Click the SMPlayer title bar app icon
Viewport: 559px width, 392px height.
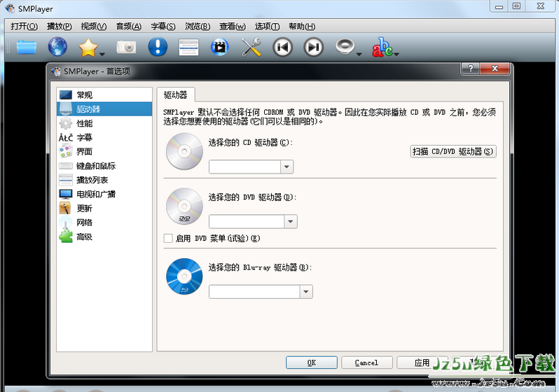10,8
